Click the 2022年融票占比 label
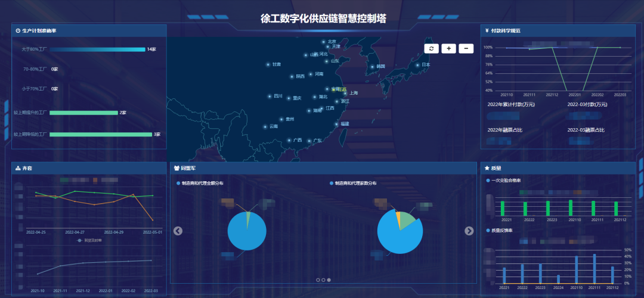644x298 pixels. pos(505,130)
